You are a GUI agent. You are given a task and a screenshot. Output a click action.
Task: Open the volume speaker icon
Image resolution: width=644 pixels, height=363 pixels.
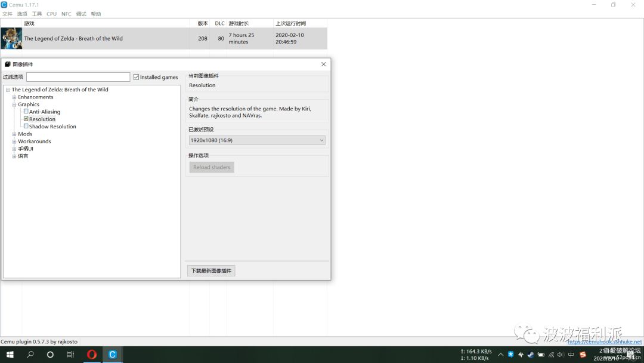tap(561, 355)
